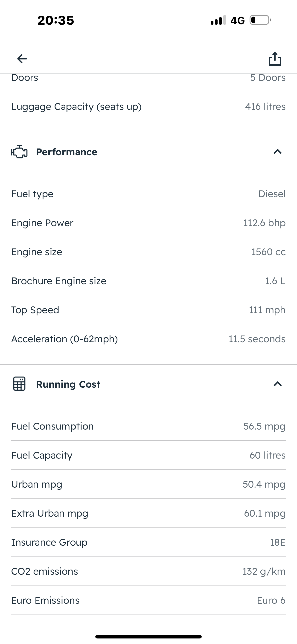297x644 pixels.
Task: Select the Fuel type row
Action: (x=148, y=194)
